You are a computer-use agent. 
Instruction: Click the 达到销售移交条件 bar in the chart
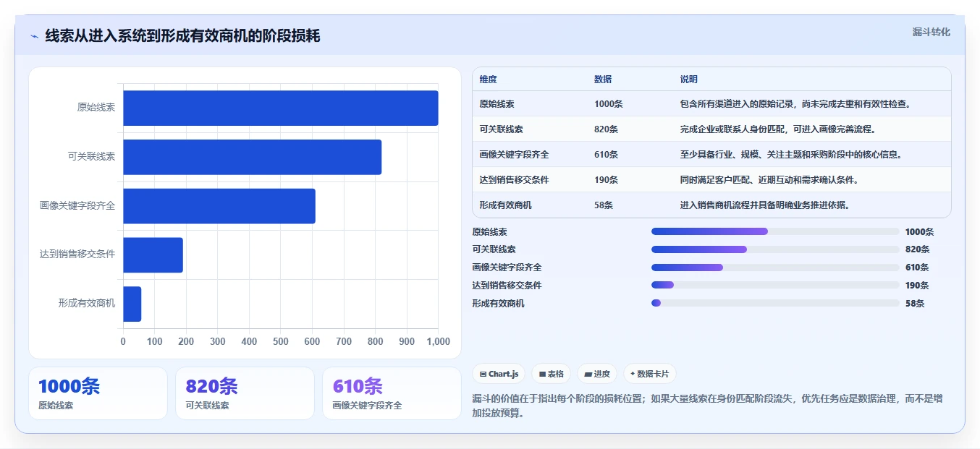[x=153, y=255]
